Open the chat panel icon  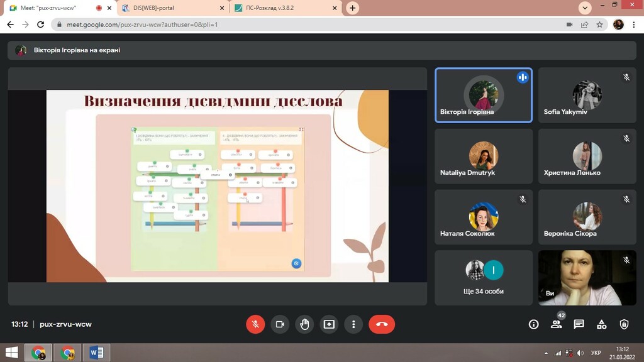click(579, 324)
